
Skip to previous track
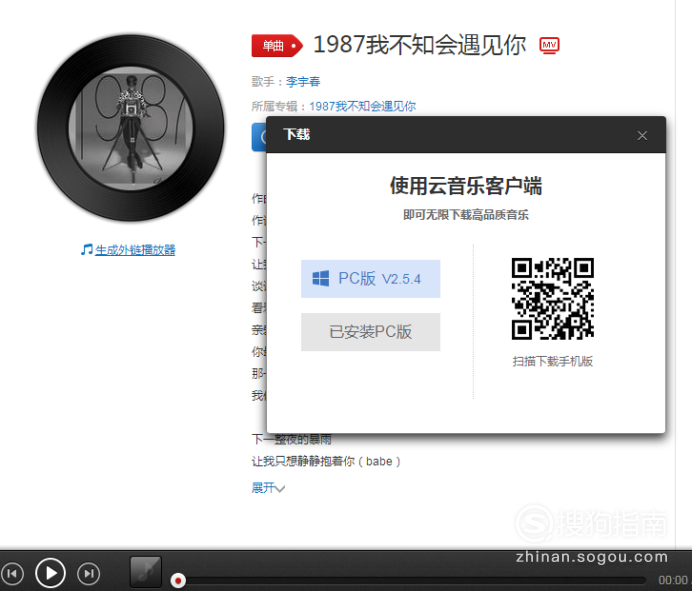click(12, 573)
